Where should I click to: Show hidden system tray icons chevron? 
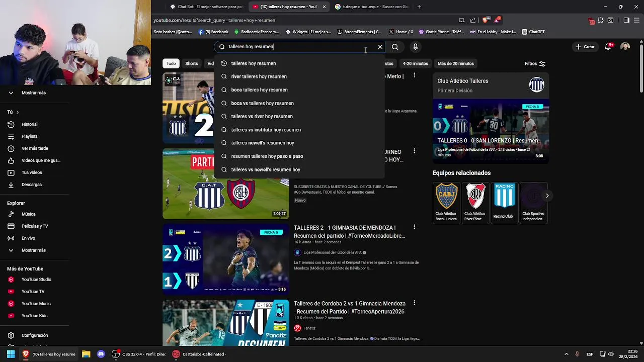click(x=566, y=354)
